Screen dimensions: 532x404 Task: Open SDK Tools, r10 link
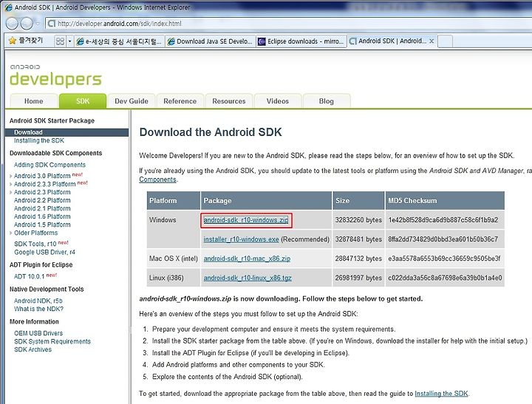35,244
